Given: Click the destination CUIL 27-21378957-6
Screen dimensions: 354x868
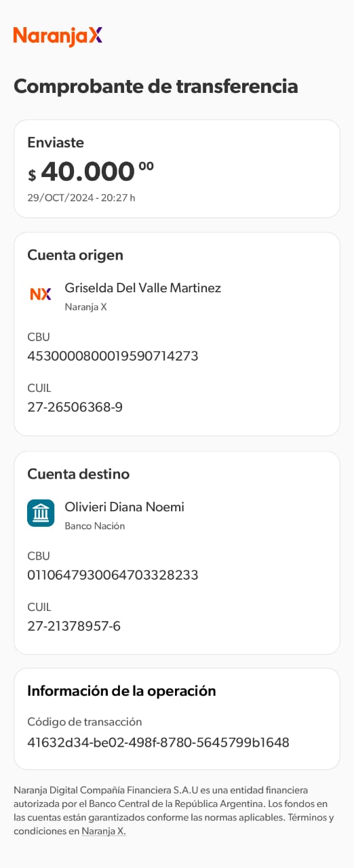Looking at the screenshot, I should (74, 626).
